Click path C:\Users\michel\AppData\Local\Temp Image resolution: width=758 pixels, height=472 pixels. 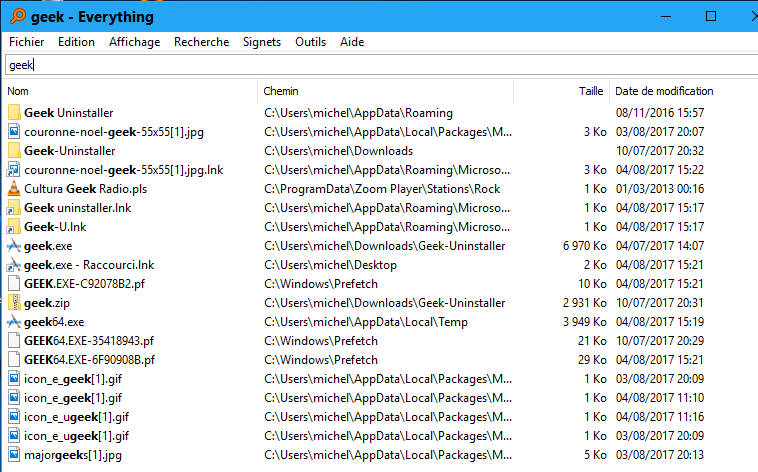(366, 322)
